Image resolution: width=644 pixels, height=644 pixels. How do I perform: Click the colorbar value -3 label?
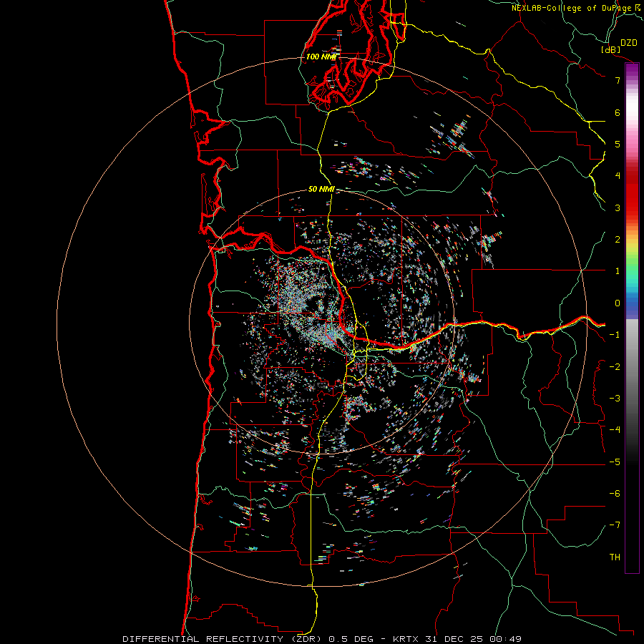coord(615,399)
